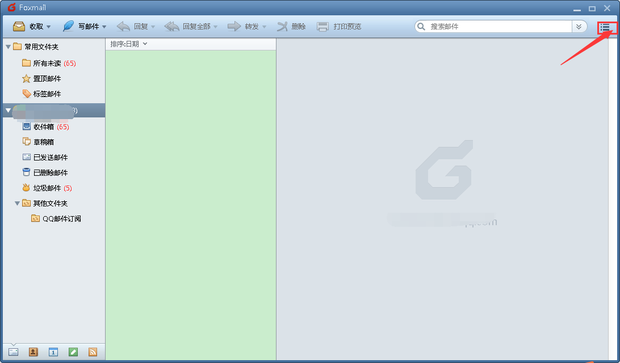Collapse the 其他文件夹 folder node
Viewport: 620px width, 363px height.
17,203
